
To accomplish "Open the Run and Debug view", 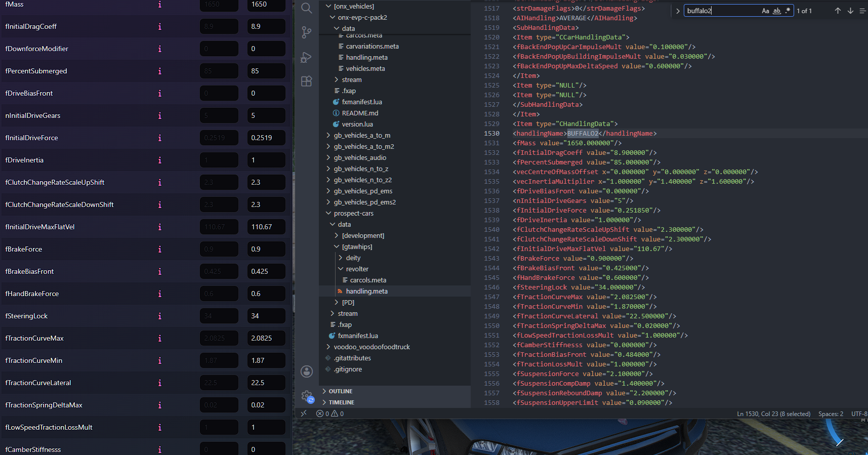I will pos(306,57).
